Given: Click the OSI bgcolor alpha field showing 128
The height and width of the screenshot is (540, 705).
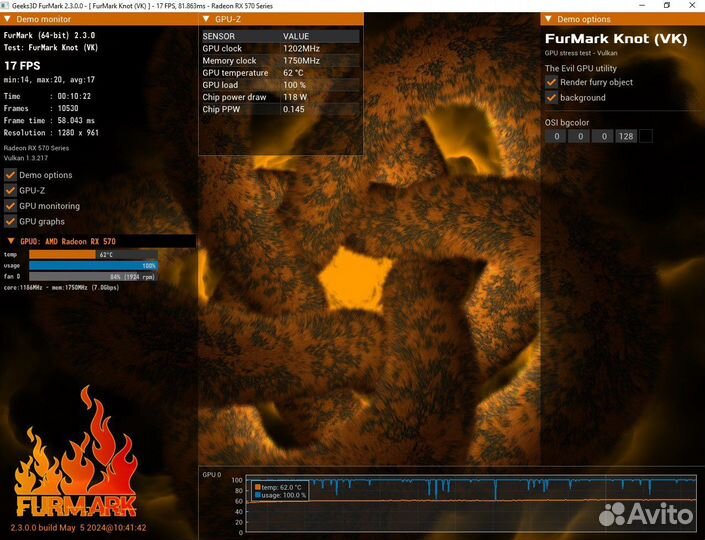Looking at the screenshot, I should [626, 136].
